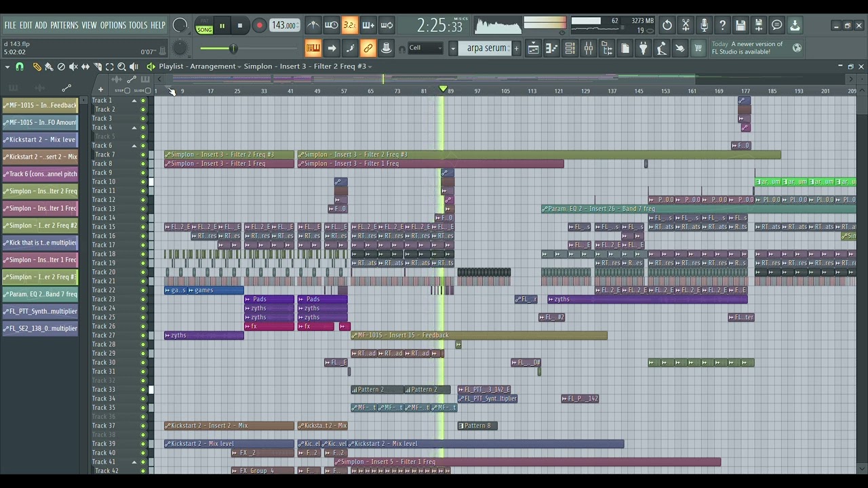Open the piano roll view icon
The height and width of the screenshot is (488, 868).
click(x=551, y=48)
